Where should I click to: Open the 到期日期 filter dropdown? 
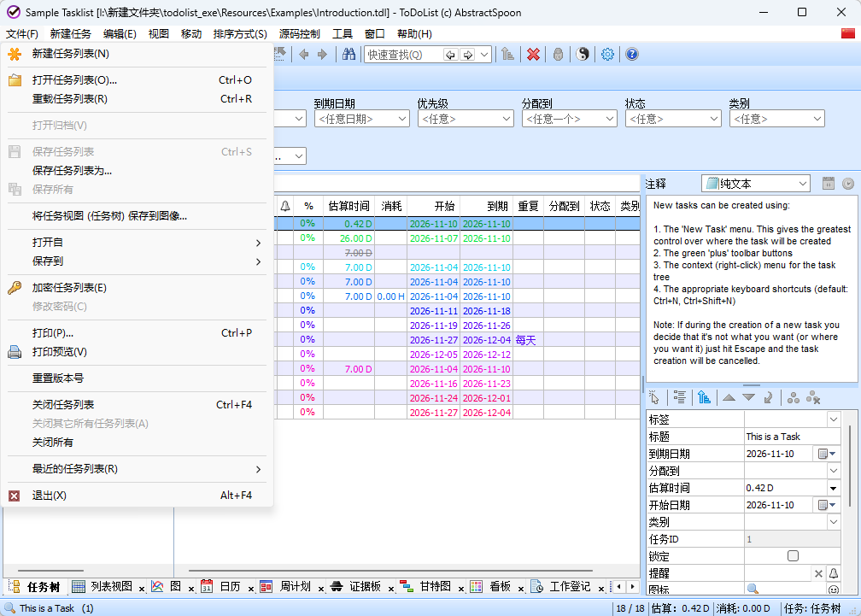tap(362, 119)
